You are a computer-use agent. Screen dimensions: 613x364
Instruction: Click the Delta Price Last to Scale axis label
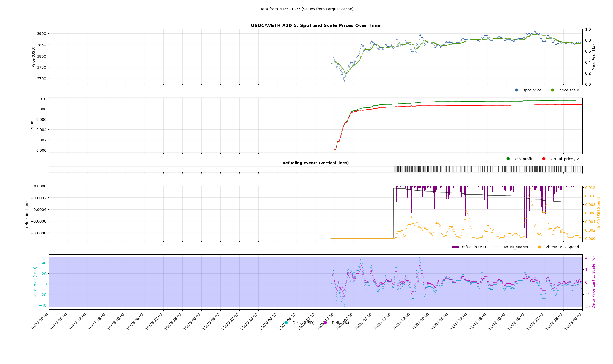pos(593,282)
